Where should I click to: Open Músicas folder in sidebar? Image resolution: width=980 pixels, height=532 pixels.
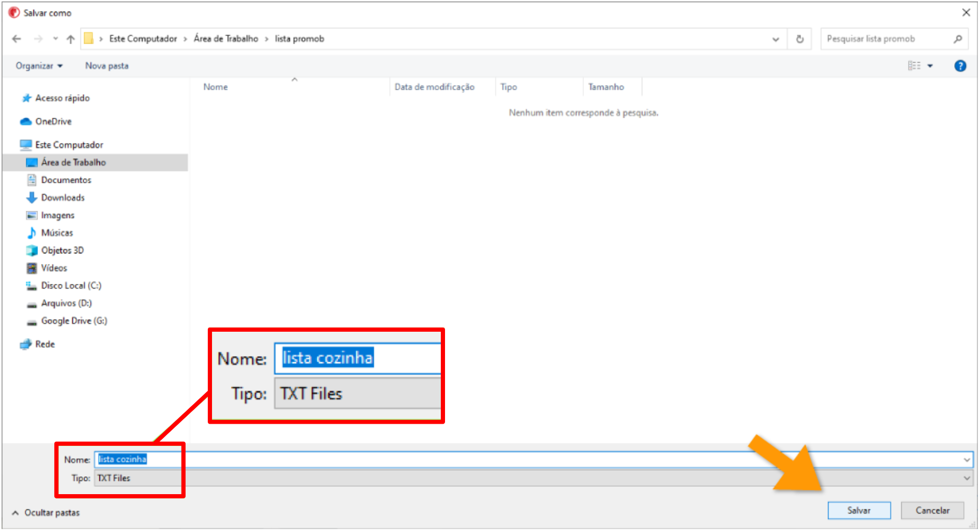[x=57, y=233]
